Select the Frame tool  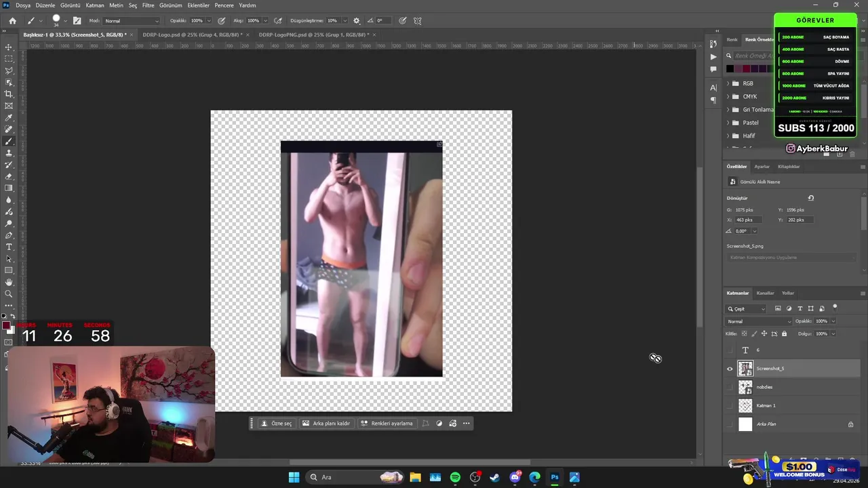[9, 106]
